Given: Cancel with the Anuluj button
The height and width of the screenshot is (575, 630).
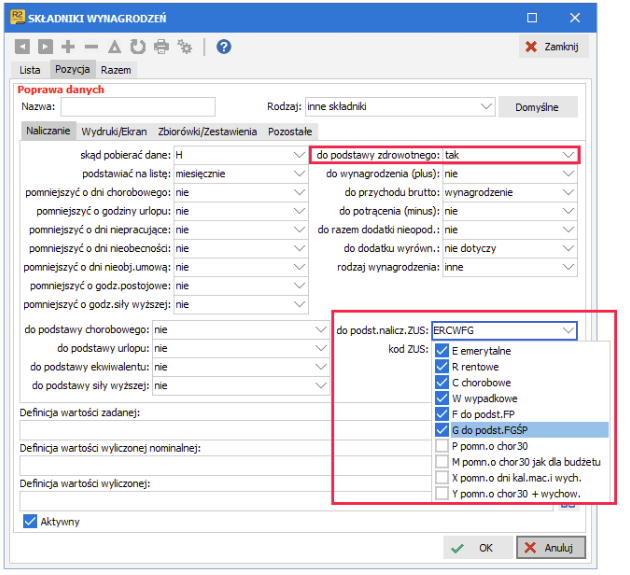Looking at the screenshot, I should pos(551,548).
